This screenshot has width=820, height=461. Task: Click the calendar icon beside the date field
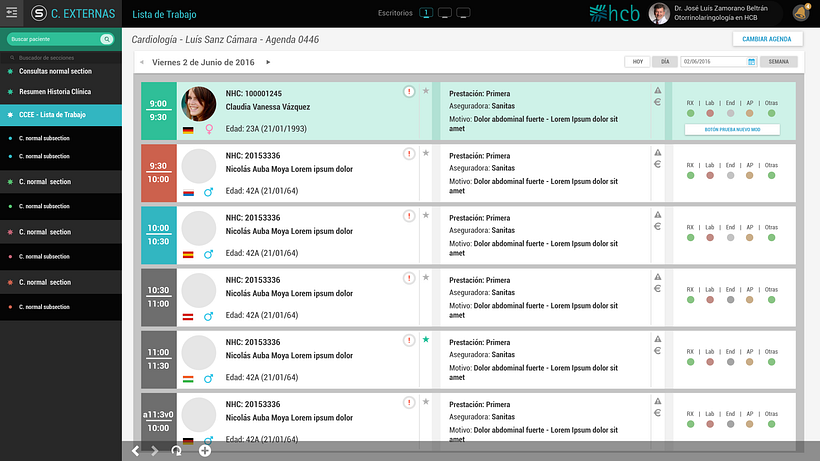coord(751,62)
